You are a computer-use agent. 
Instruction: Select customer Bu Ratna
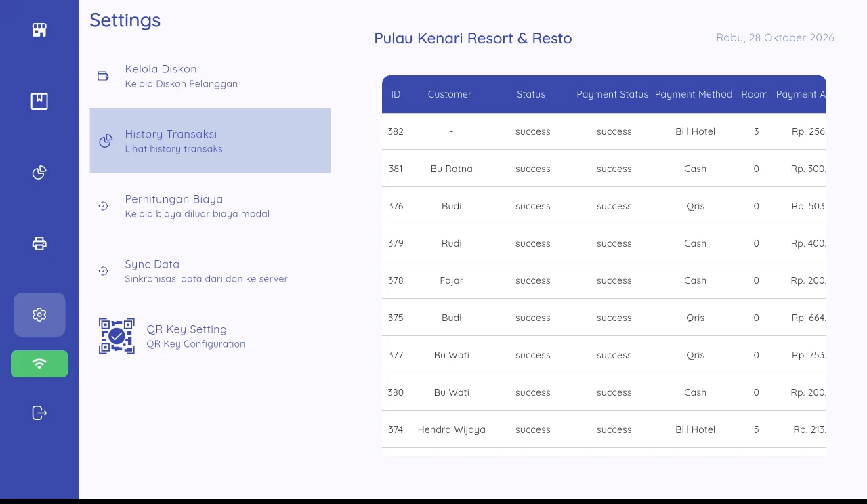(452, 169)
